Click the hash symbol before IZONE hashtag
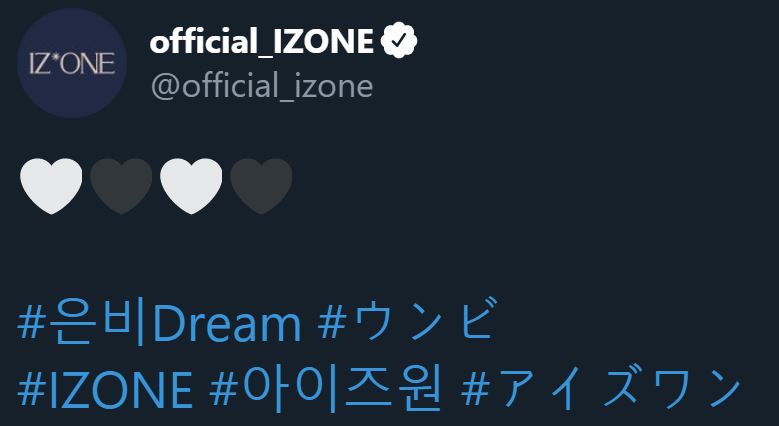 click(x=29, y=389)
